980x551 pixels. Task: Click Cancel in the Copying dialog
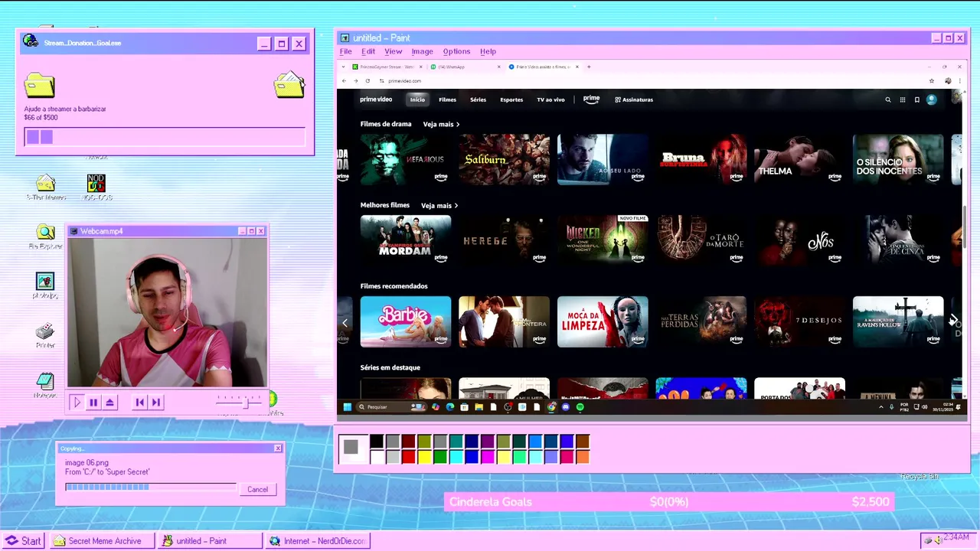pyautogui.click(x=257, y=489)
